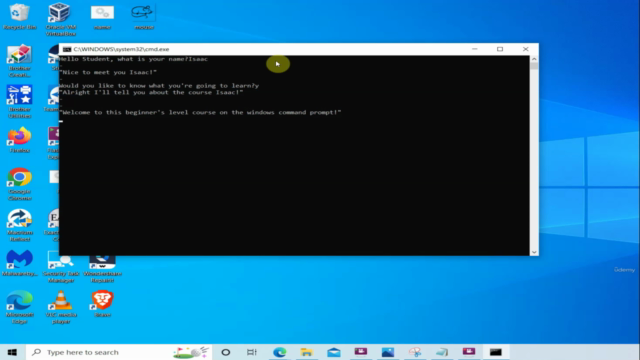Click the cmd.exe window title bar text
The width and height of the screenshot is (640, 360).
pos(121,49)
